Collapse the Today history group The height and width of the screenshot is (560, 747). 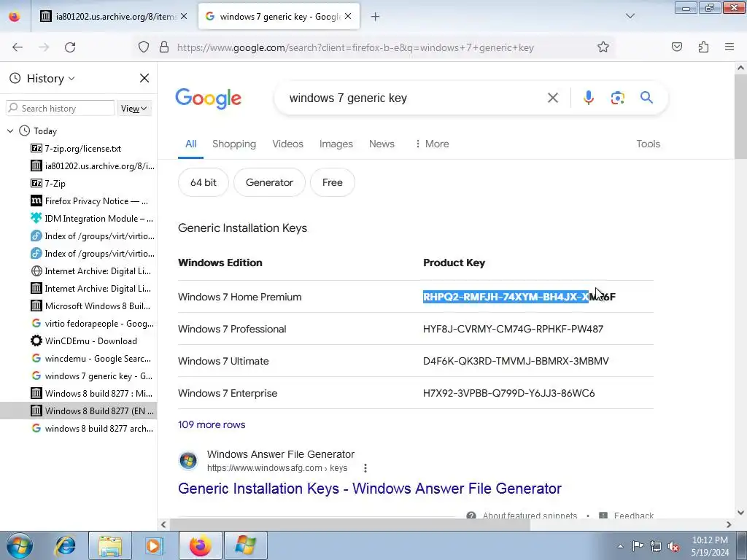(x=10, y=131)
